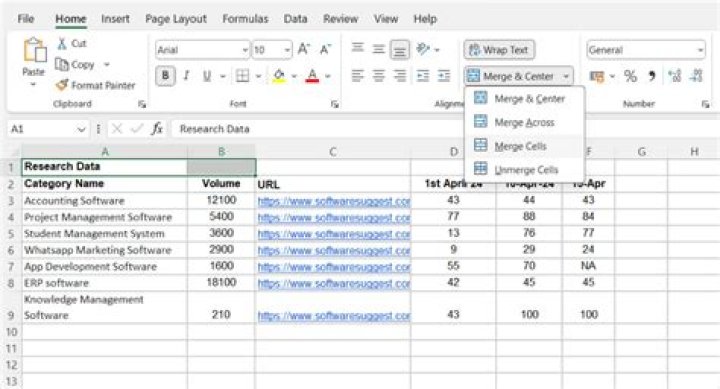Decrease decimal places
This screenshot has height=389, width=720.
(697, 76)
